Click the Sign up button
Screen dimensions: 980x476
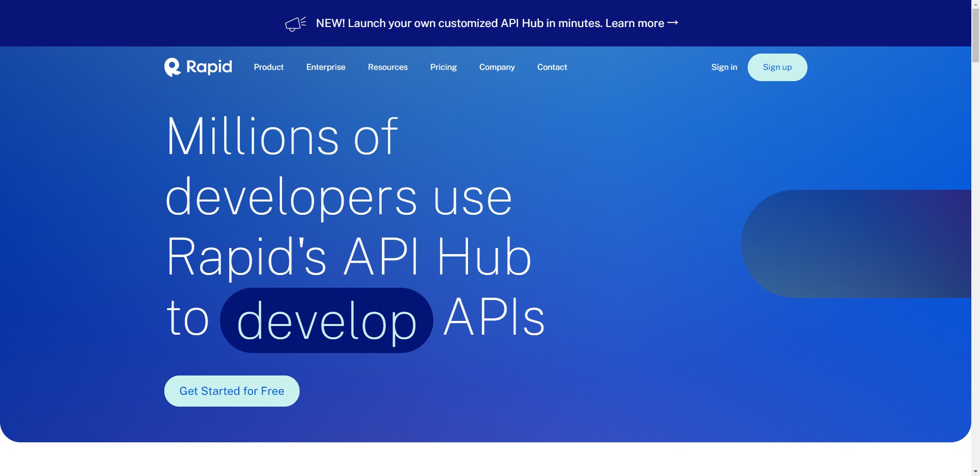point(777,67)
